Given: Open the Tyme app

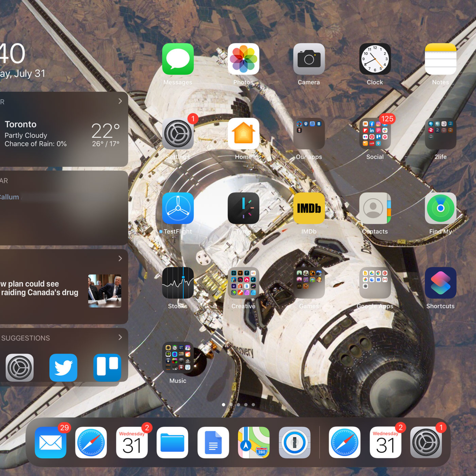Looking at the screenshot, I should pos(243,208).
